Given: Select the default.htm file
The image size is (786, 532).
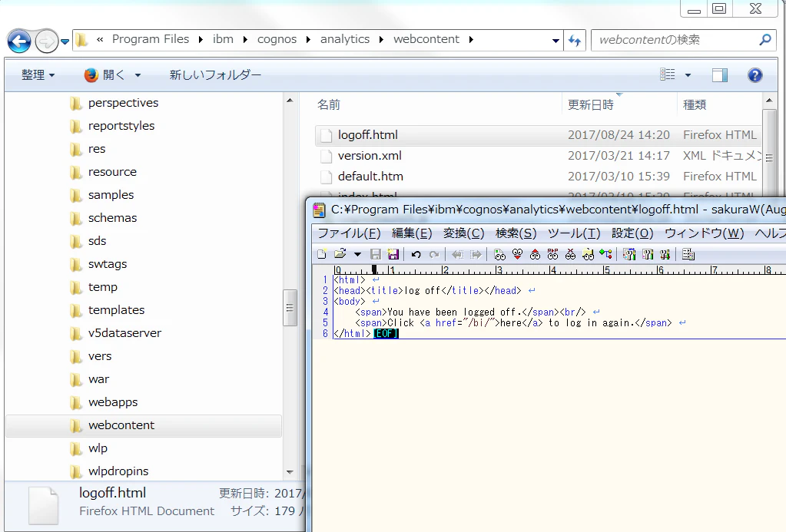Looking at the screenshot, I should [370, 177].
